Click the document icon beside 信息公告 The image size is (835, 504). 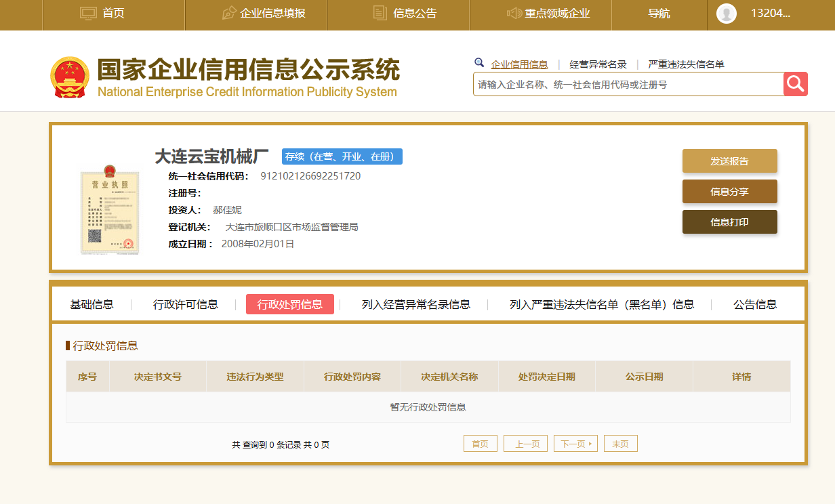(380, 14)
